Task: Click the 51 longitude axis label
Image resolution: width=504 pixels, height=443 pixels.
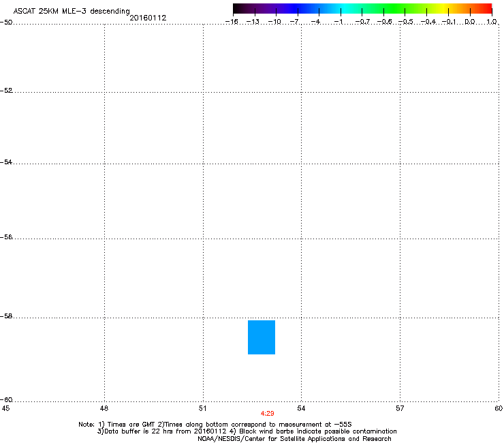Action: [202, 408]
